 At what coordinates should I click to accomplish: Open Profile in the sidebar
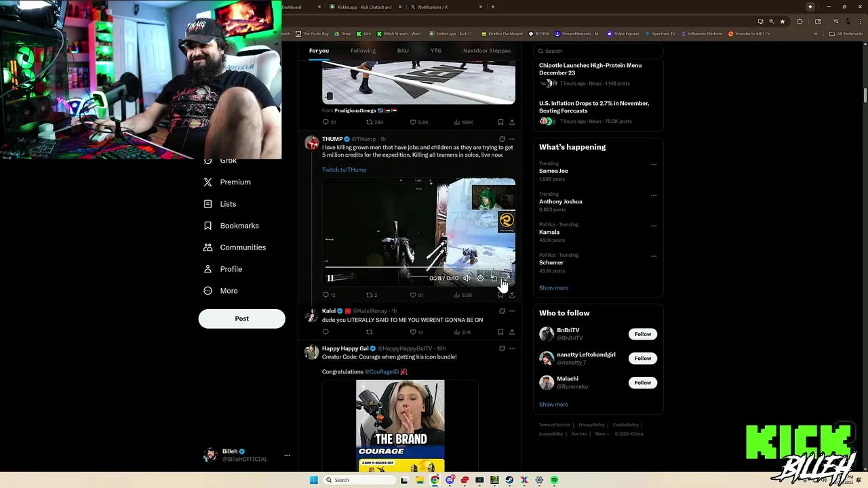pos(223,269)
